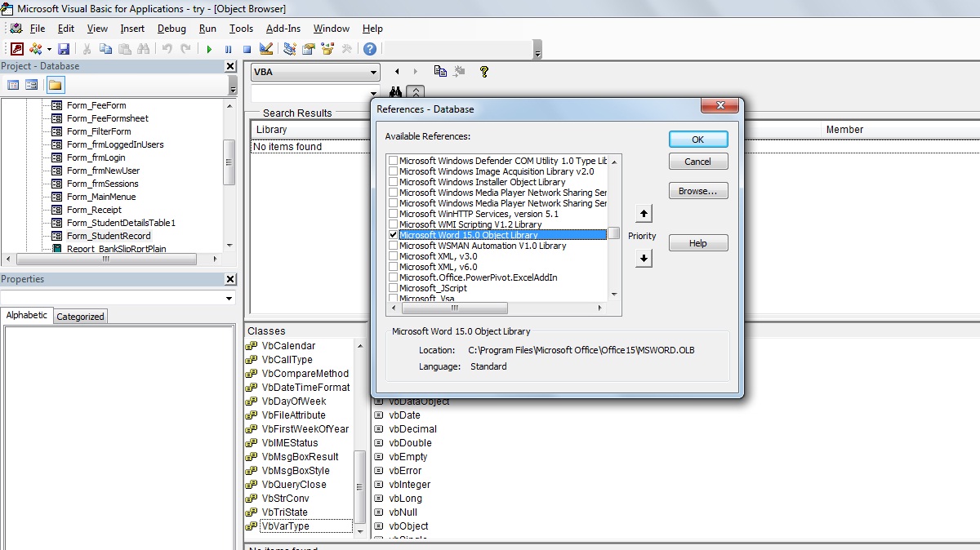Click View Object icon in Project panel
The width and height of the screenshot is (980, 550).
point(32,85)
